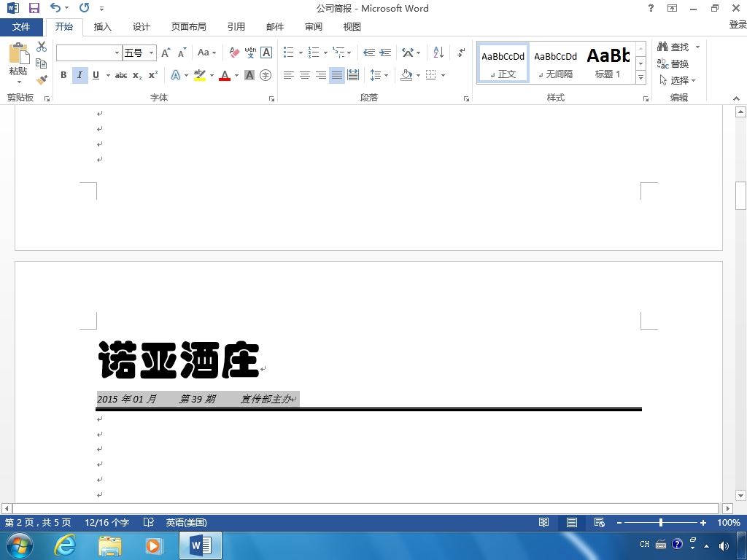
Task: Open the phonetic guide (wén) tool
Action: 250,52
